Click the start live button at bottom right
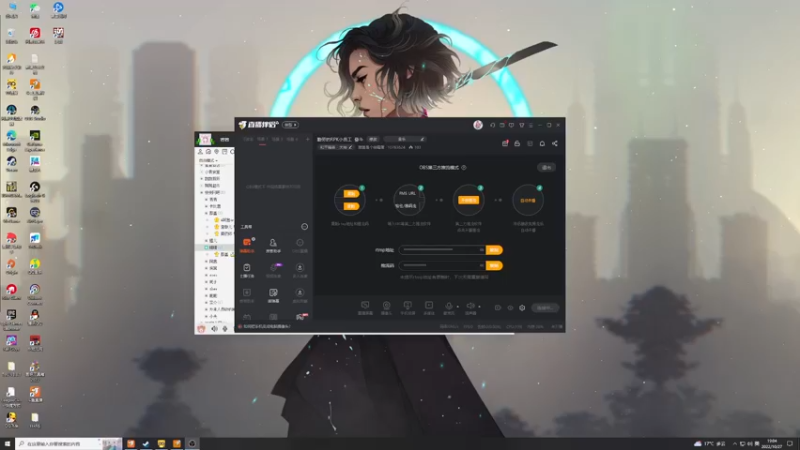800x450 pixels. 545,308
